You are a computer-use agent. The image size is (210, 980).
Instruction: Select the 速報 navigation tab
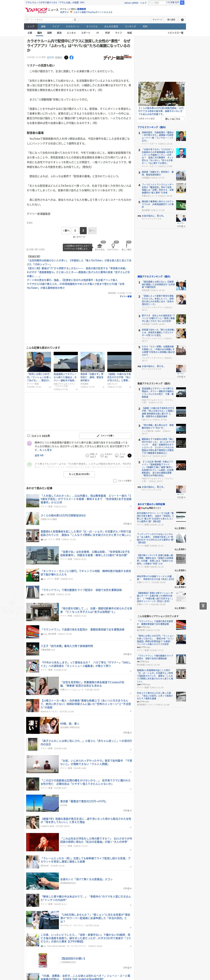click(x=43, y=27)
